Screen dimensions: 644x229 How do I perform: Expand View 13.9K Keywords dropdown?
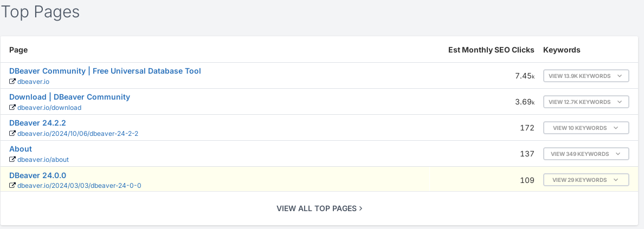pos(586,76)
